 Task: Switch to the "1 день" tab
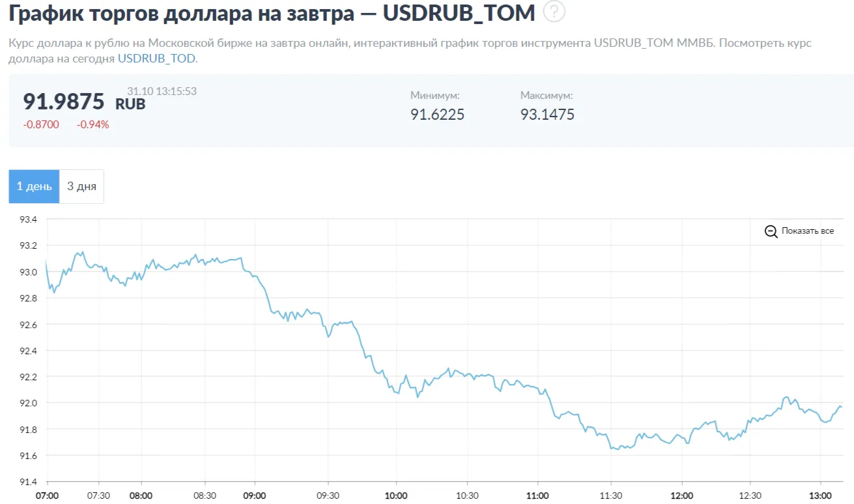[x=34, y=186]
